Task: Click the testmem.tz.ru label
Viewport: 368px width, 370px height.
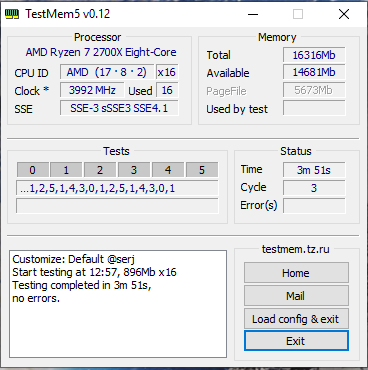Action: 296,249
